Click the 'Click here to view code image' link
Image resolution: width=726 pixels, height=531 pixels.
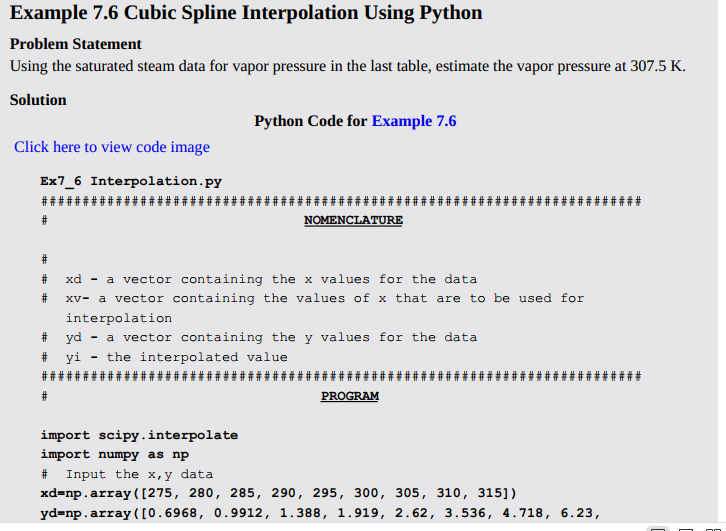click(112, 147)
